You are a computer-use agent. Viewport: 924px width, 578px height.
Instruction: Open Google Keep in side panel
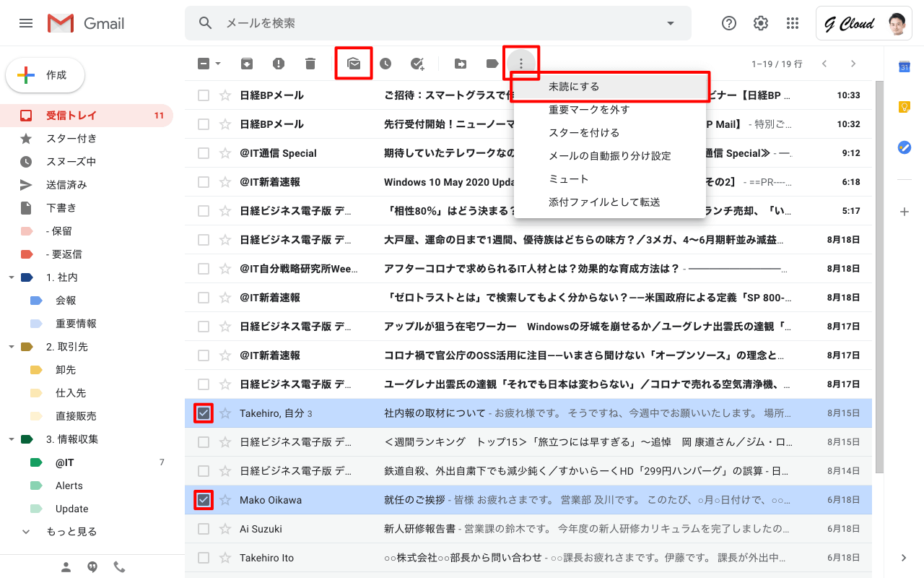(x=904, y=107)
